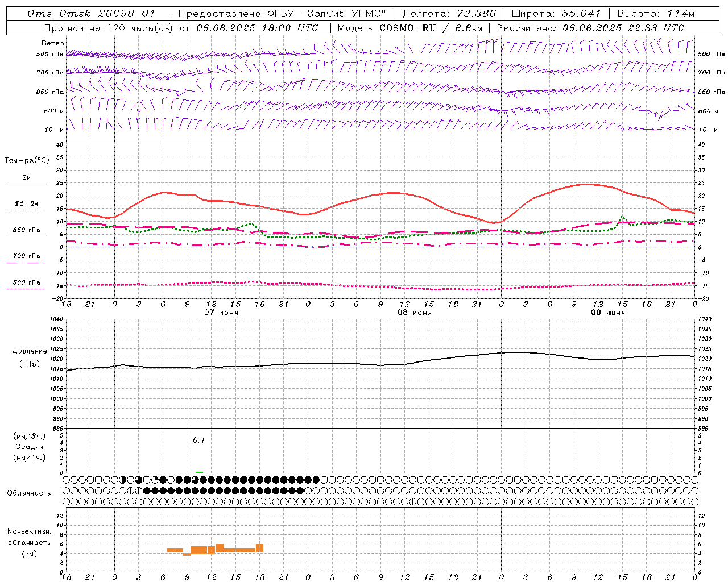The height and width of the screenshot is (582, 728).
Task: Select the 'Высота: 114м' header value
Action: pos(656,14)
